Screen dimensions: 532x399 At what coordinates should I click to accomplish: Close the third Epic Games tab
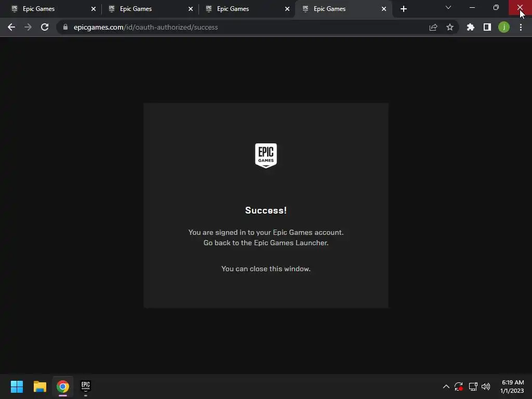pos(287,9)
